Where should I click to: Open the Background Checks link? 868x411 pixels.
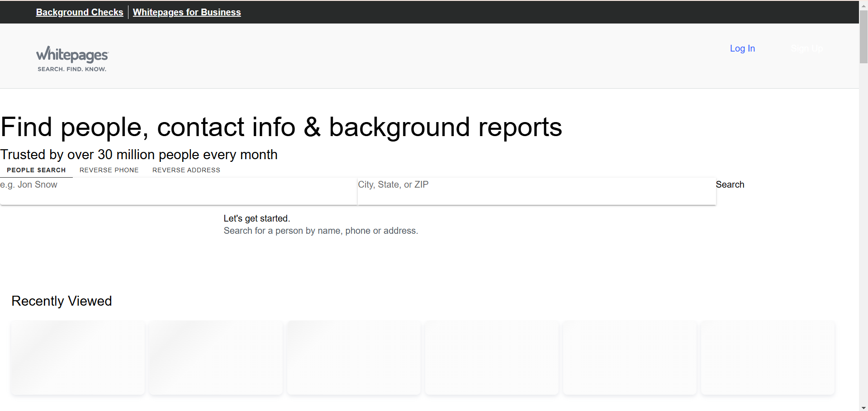point(80,12)
